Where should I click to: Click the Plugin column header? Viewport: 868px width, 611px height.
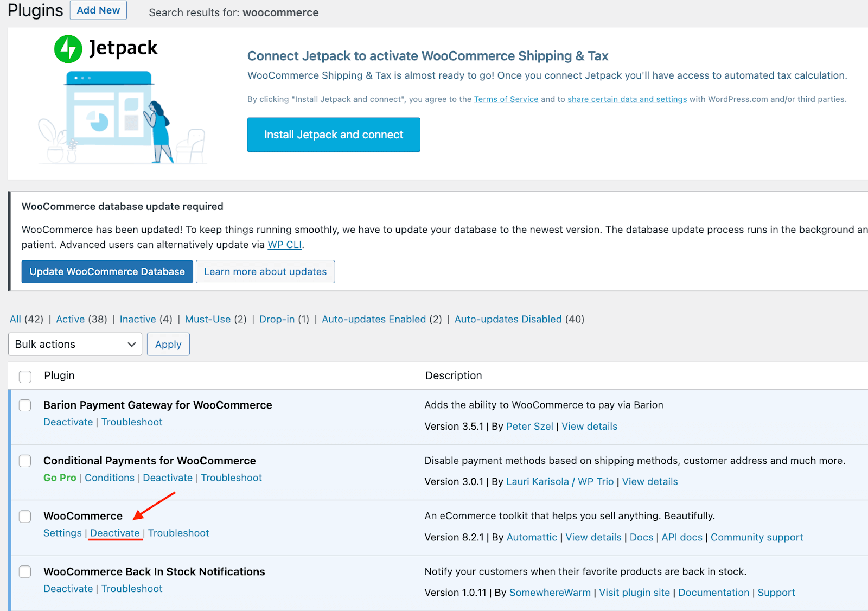click(59, 375)
